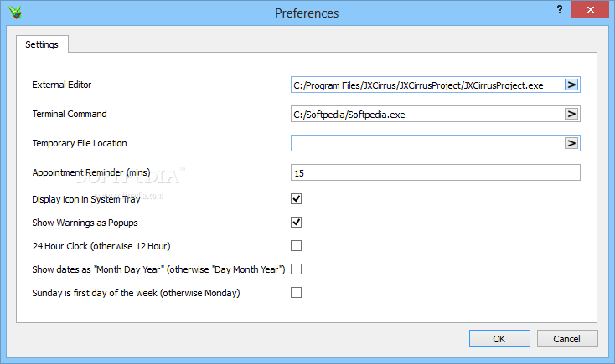Click the Preferences title bar text
The width and height of the screenshot is (615, 364).
[307, 13]
